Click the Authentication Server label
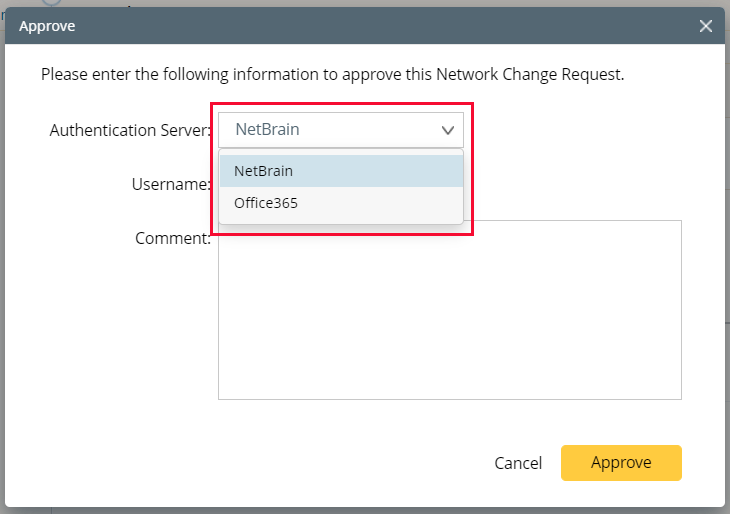Image resolution: width=730 pixels, height=514 pixels. click(x=130, y=130)
